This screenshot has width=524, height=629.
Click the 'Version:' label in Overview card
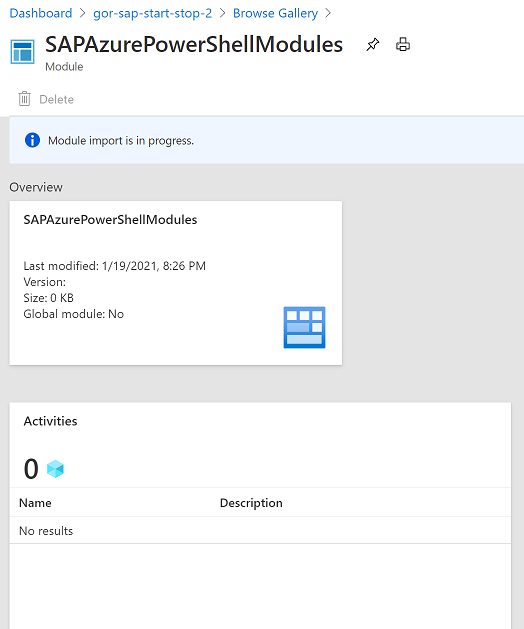(x=45, y=282)
